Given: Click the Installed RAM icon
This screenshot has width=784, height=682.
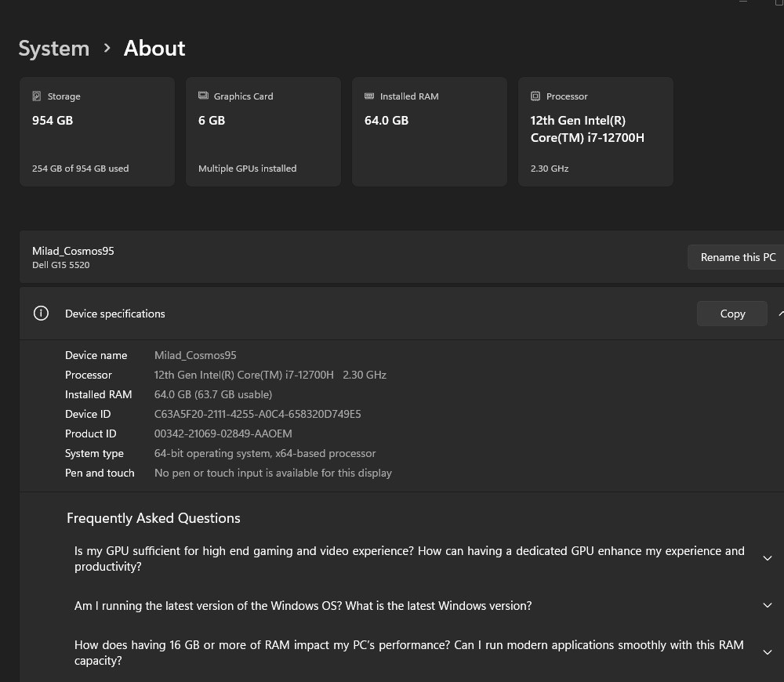Looking at the screenshot, I should point(369,96).
